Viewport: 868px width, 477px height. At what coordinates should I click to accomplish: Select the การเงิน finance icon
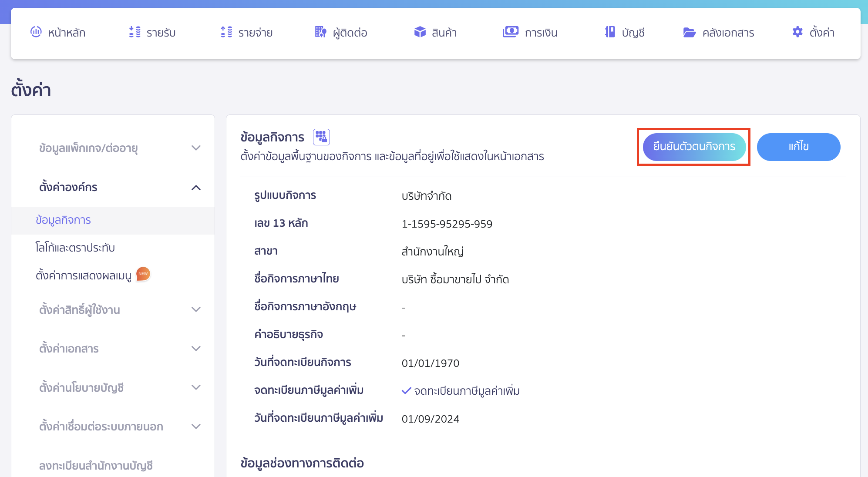pos(511,32)
